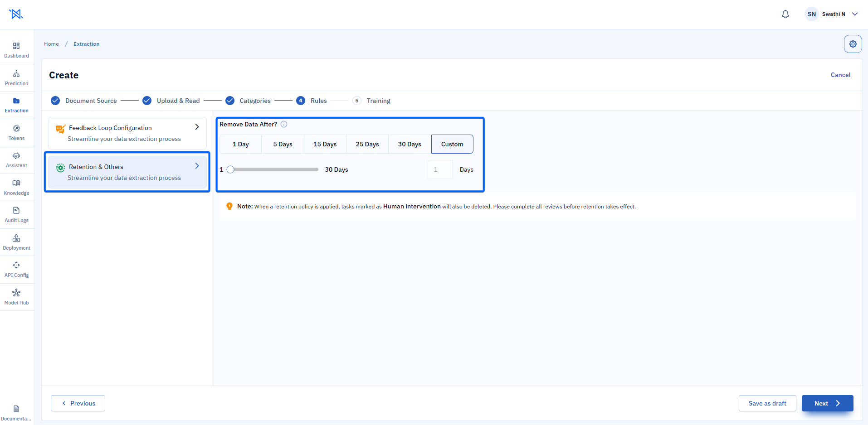Click the notification bell icon
Viewport: 868px width, 425px height.
click(785, 14)
